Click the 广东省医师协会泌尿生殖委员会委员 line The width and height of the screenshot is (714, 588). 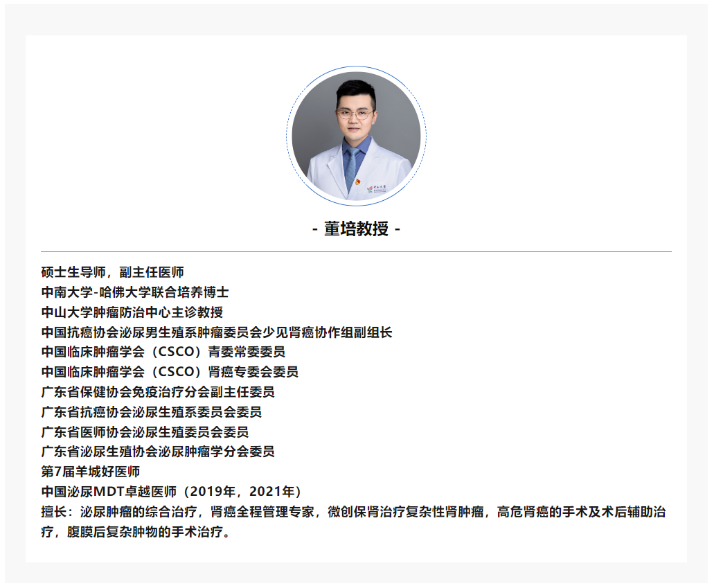click(x=145, y=432)
